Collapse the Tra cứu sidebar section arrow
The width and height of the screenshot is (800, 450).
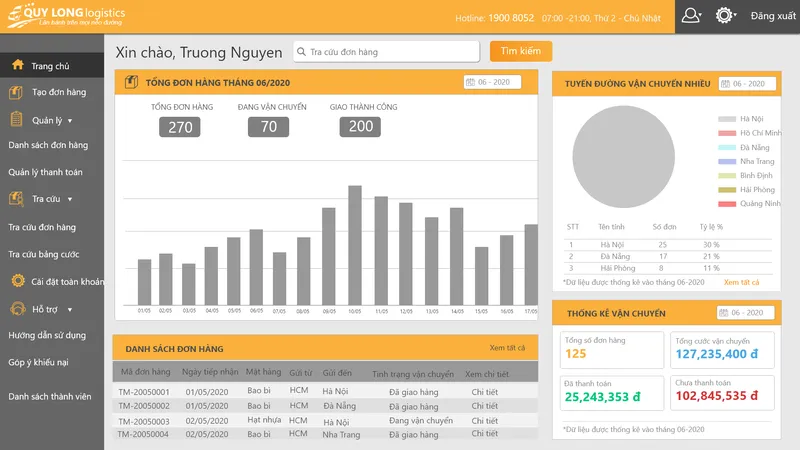pos(70,199)
